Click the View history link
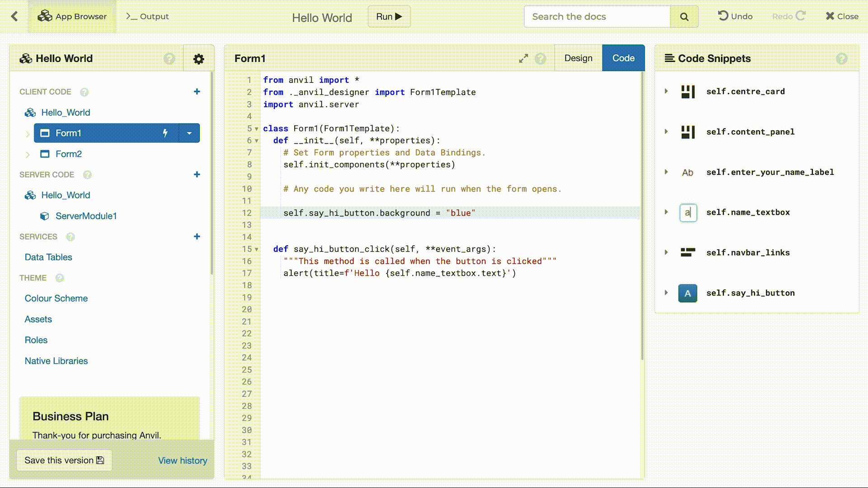868x488 pixels. pyautogui.click(x=182, y=460)
